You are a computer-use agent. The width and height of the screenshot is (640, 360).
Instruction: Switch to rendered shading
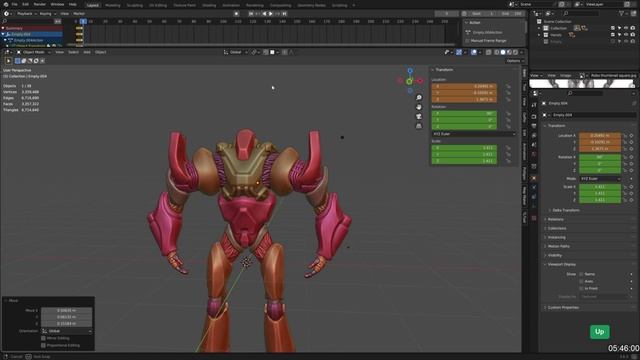(x=515, y=52)
